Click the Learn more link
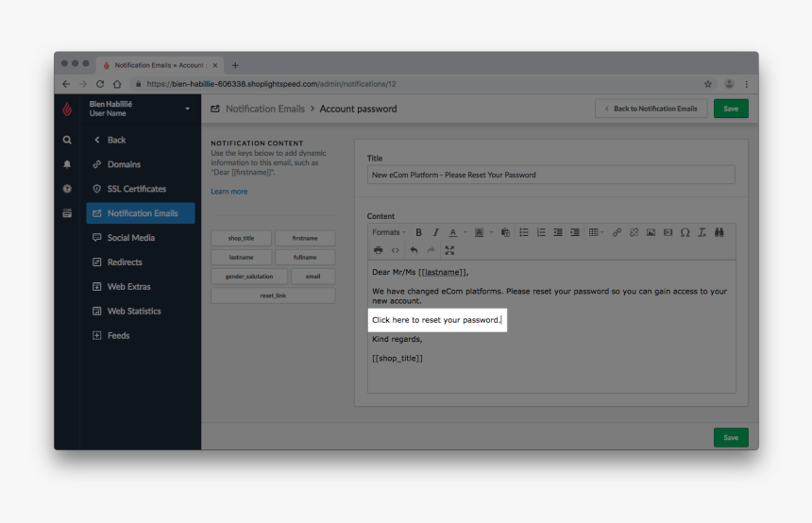812x523 pixels. (x=229, y=192)
